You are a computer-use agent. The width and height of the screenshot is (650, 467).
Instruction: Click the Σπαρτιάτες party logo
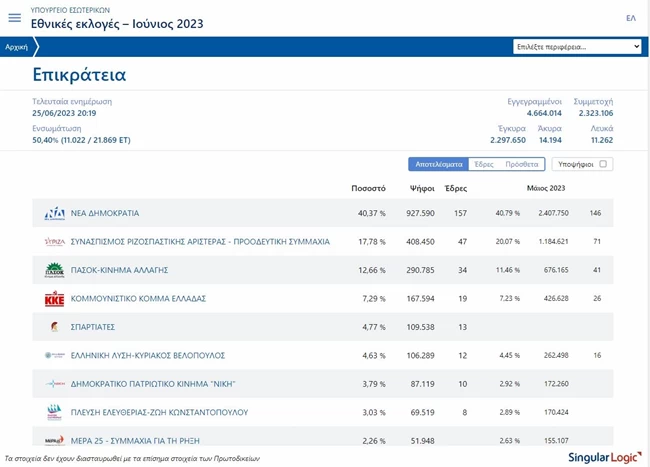54,327
